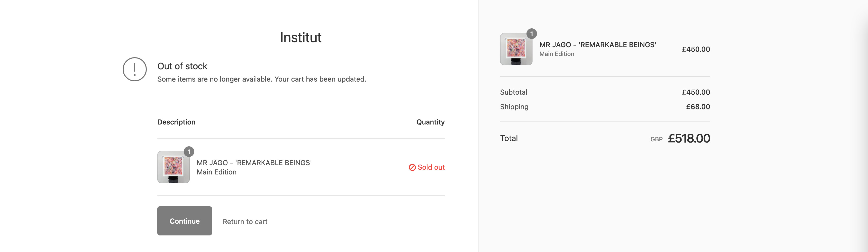Screen dimensions: 868x252
Task: Click the £518.00 total amount
Action: (x=689, y=138)
